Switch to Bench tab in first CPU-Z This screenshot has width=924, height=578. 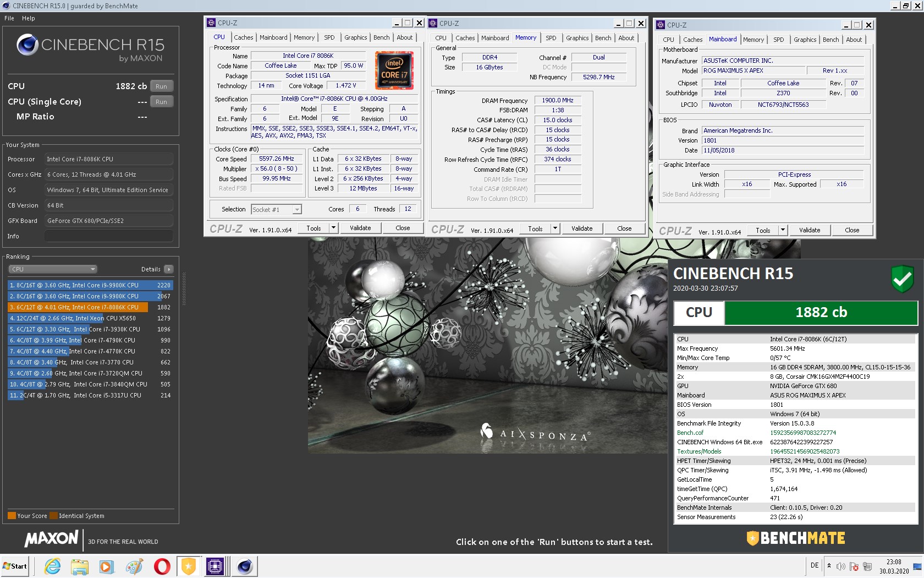(382, 37)
